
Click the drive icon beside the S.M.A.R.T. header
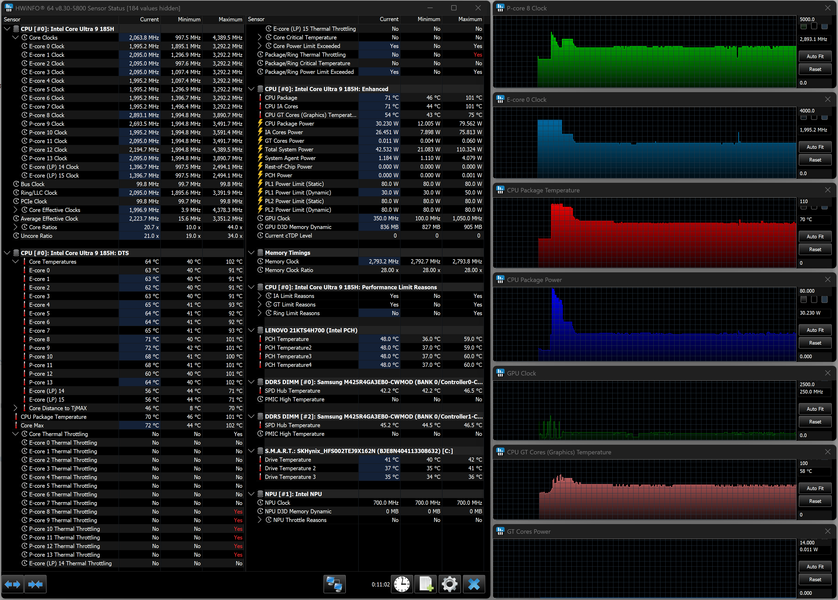pos(260,451)
